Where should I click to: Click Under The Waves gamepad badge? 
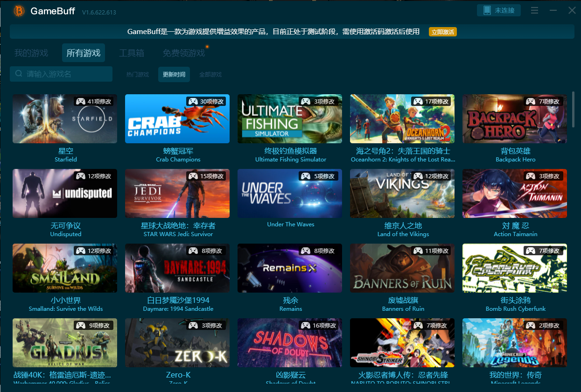pos(319,176)
